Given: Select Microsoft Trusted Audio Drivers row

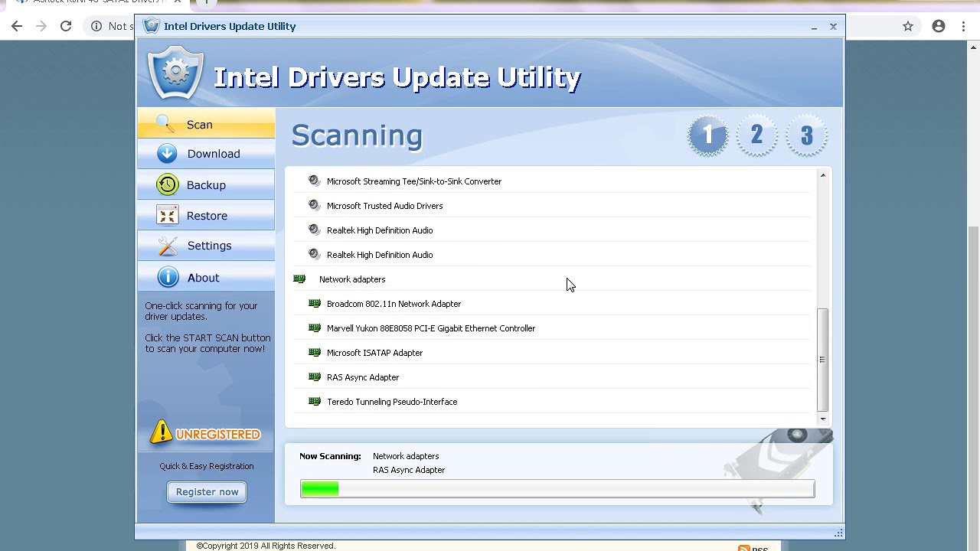Looking at the screenshot, I should tap(551, 206).
